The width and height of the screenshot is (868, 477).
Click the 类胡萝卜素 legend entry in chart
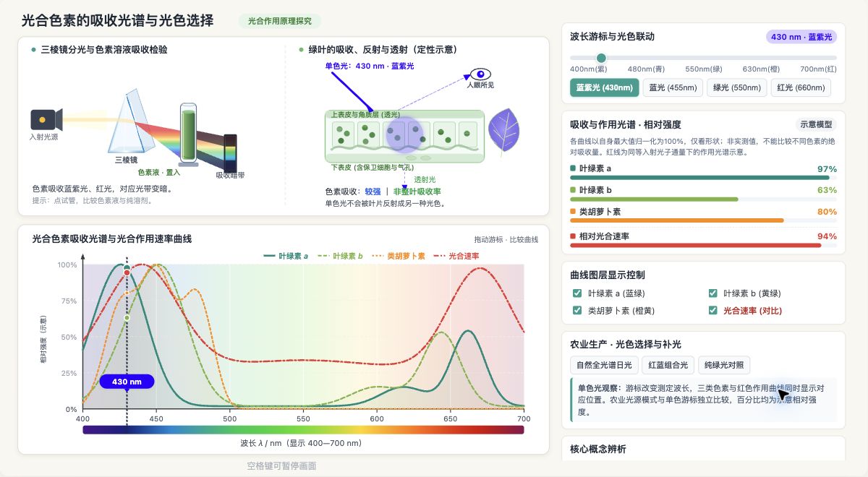398,256
